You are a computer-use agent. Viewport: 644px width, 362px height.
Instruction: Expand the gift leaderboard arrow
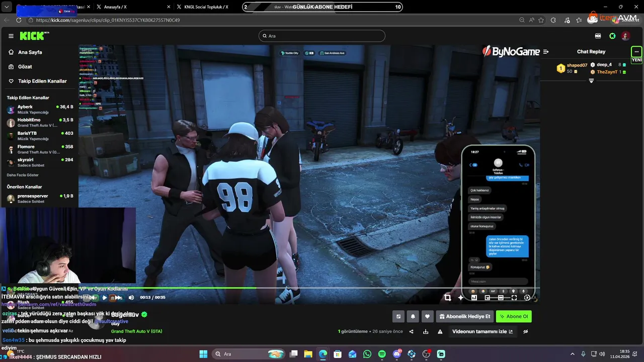coord(591,81)
